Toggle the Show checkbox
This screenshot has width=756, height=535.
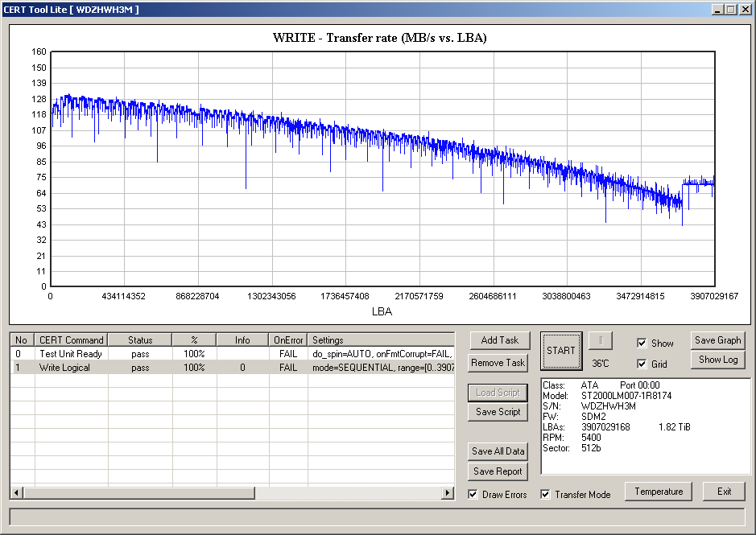tap(642, 344)
